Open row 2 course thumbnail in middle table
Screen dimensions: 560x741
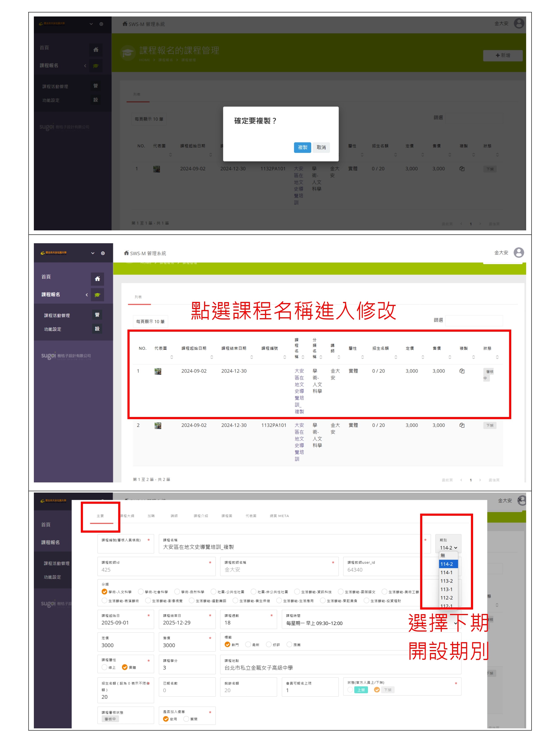click(158, 425)
